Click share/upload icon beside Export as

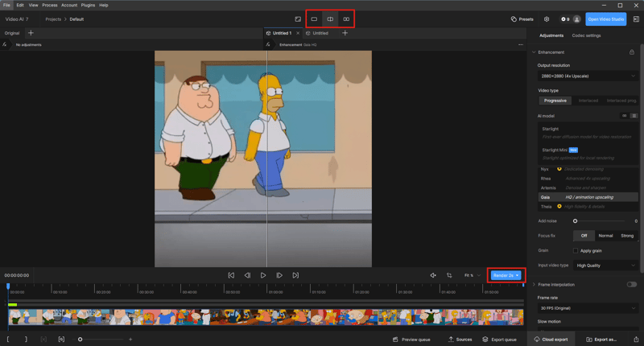(x=636, y=340)
